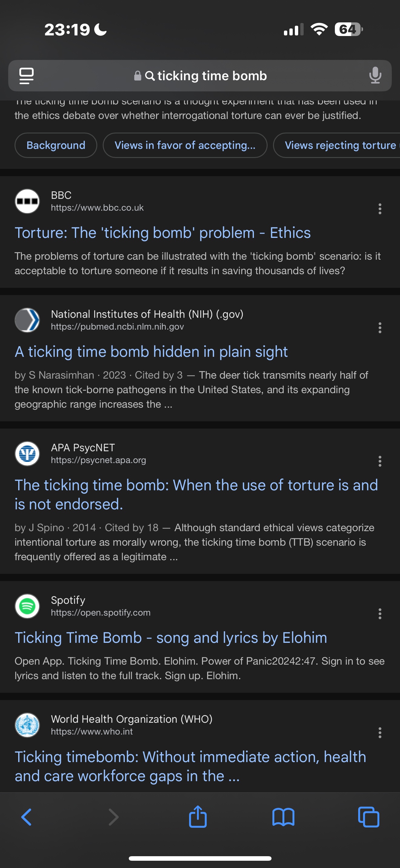This screenshot has height=868, width=400.
Task: Show all tabs with tabs icon
Action: point(368,817)
